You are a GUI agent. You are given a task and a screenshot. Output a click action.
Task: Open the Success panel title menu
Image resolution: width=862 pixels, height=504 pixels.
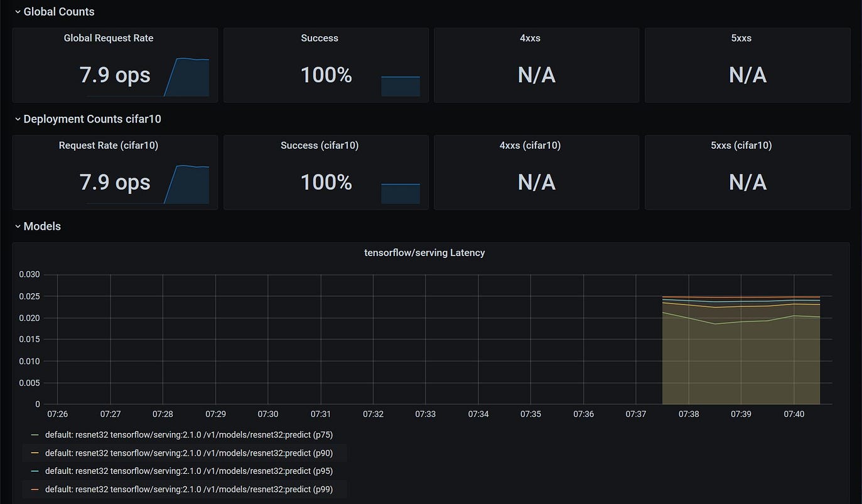point(320,38)
